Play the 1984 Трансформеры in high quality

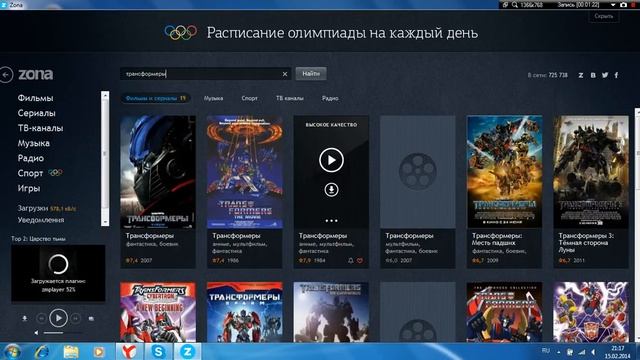click(x=331, y=160)
